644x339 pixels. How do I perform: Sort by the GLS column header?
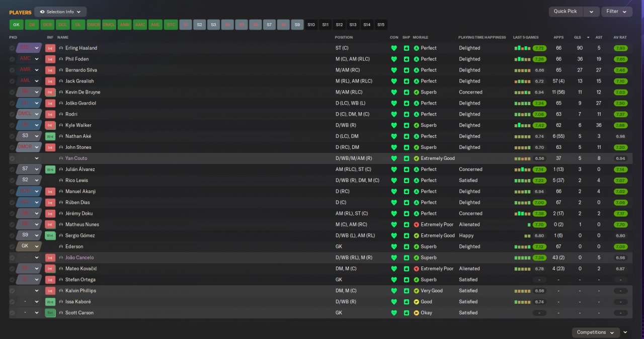577,37
